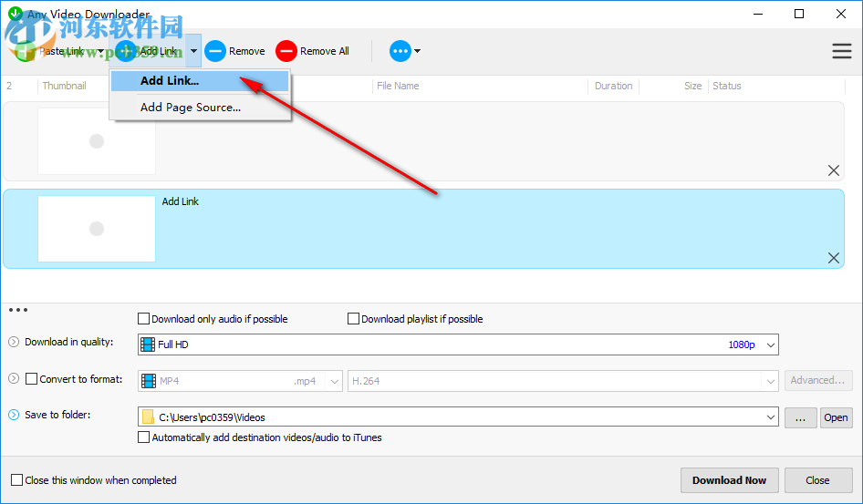Click the Status column header
This screenshot has height=504, width=863.
726,86
